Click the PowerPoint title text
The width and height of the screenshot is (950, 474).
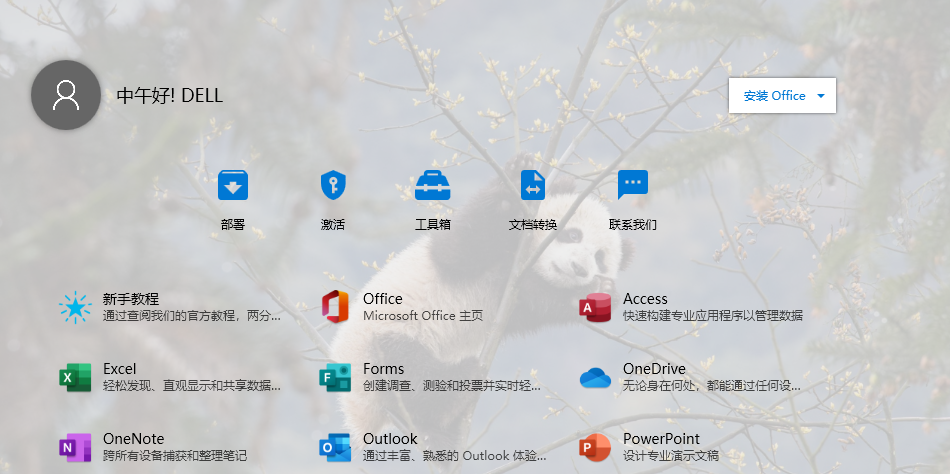pyautogui.click(x=661, y=438)
